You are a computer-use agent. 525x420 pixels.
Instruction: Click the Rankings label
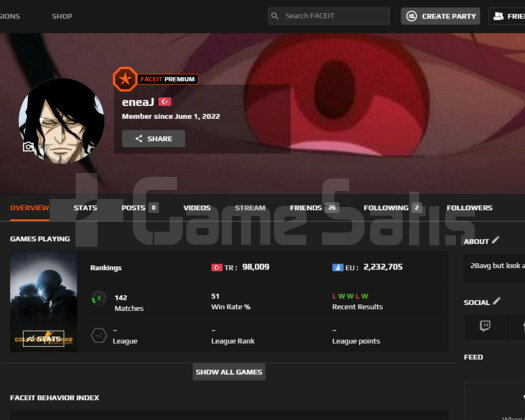click(x=106, y=268)
